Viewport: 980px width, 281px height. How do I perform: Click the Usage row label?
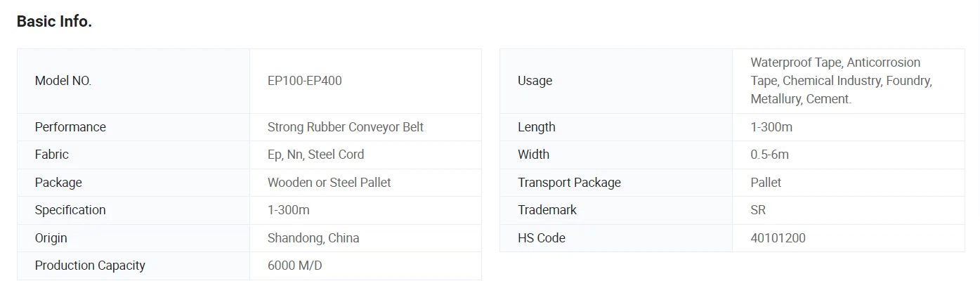tap(535, 81)
